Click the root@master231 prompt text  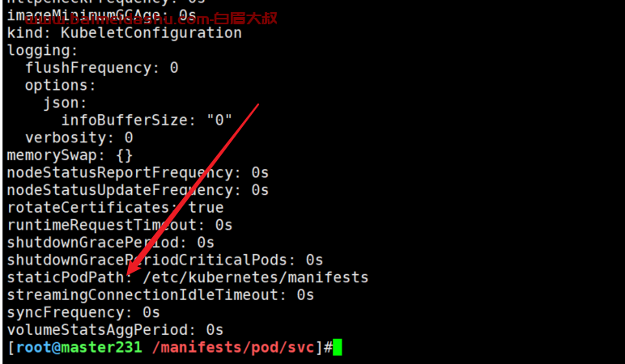(79, 347)
